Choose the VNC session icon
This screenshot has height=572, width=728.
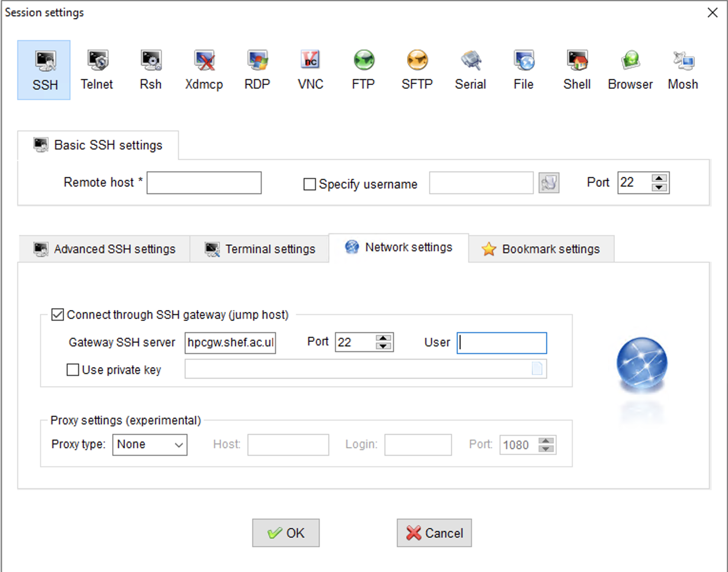pyautogui.click(x=311, y=70)
